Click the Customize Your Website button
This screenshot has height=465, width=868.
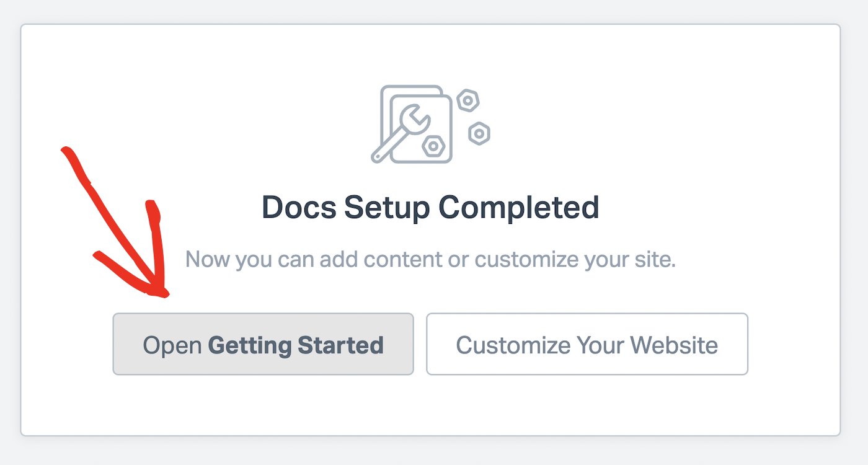pos(587,344)
